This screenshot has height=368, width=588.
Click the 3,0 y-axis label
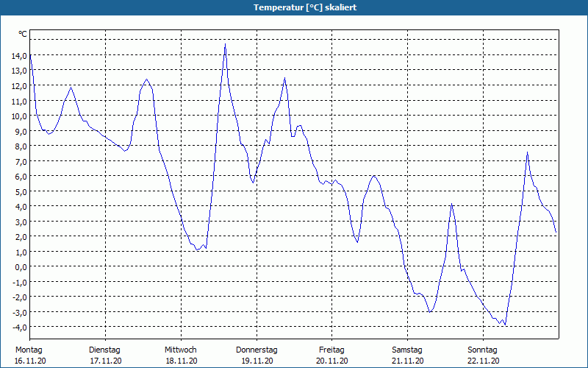(21, 222)
